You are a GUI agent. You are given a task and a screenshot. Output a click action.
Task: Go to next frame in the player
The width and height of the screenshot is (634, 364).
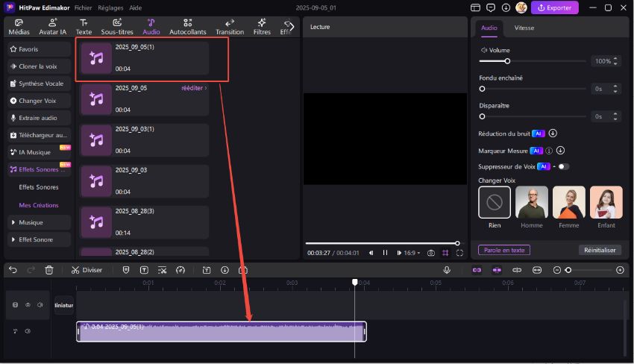point(399,253)
